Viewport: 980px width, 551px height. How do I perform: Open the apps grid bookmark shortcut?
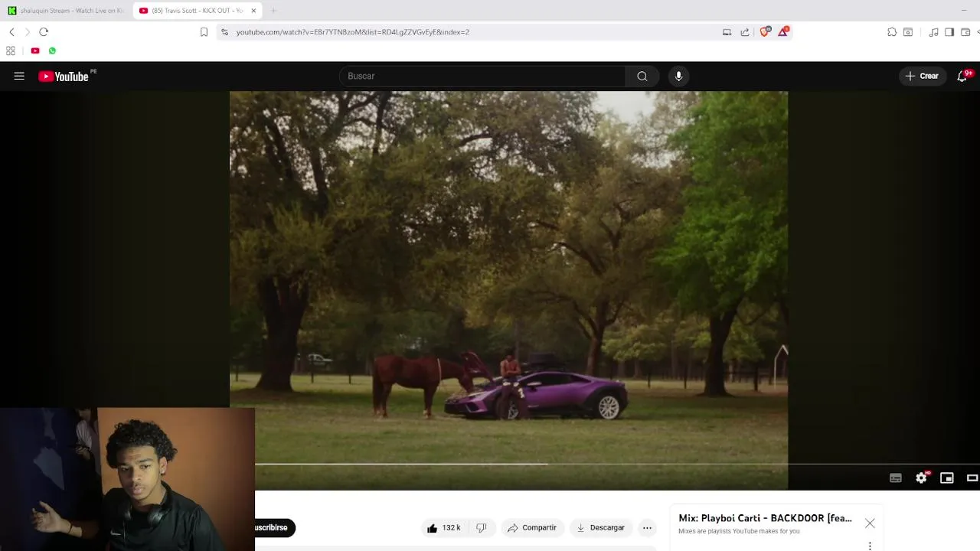[11, 51]
